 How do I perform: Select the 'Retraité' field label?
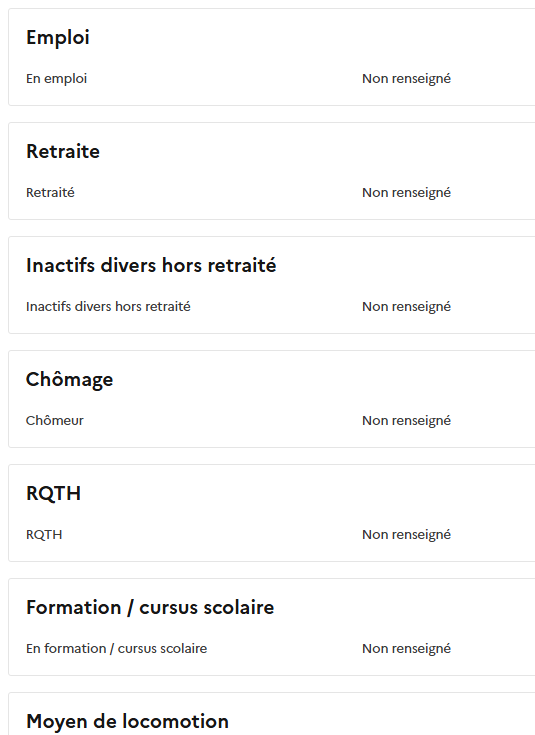[x=50, y=193]
